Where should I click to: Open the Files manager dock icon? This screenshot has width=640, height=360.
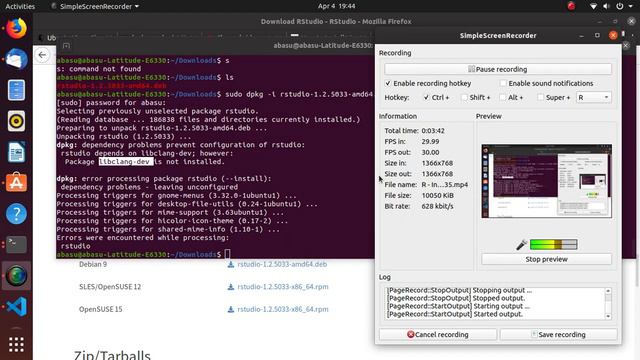pyautogui.click(x=16, y=90)
